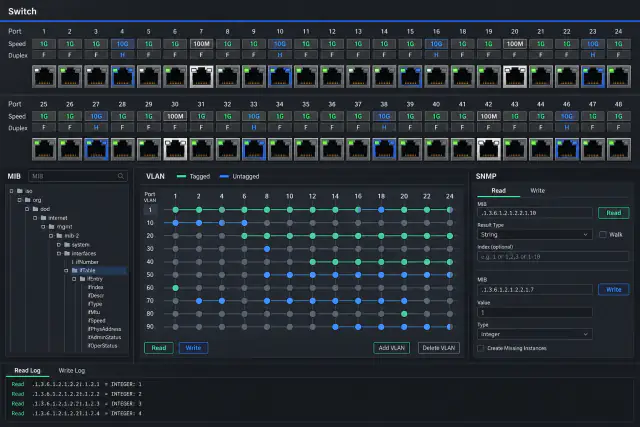The height and width of the screenshot is (427, 640).
Task: Focus the SNMP Value input field
Action: [535, 312]
